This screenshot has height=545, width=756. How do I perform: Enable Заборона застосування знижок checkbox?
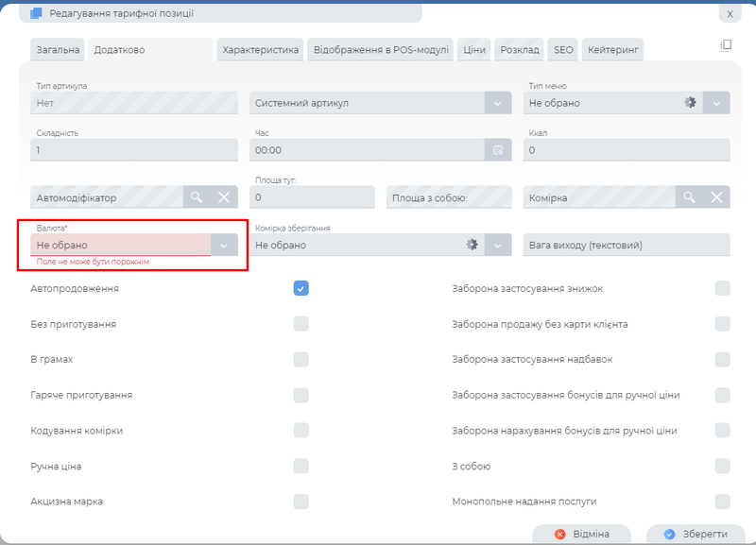pyautogui.click(x=722, y=288)
